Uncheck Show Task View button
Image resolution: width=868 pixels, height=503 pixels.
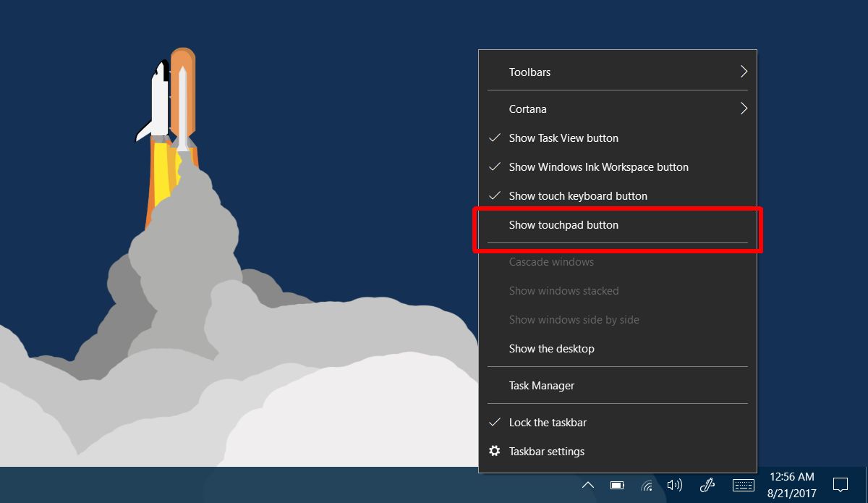618,138
